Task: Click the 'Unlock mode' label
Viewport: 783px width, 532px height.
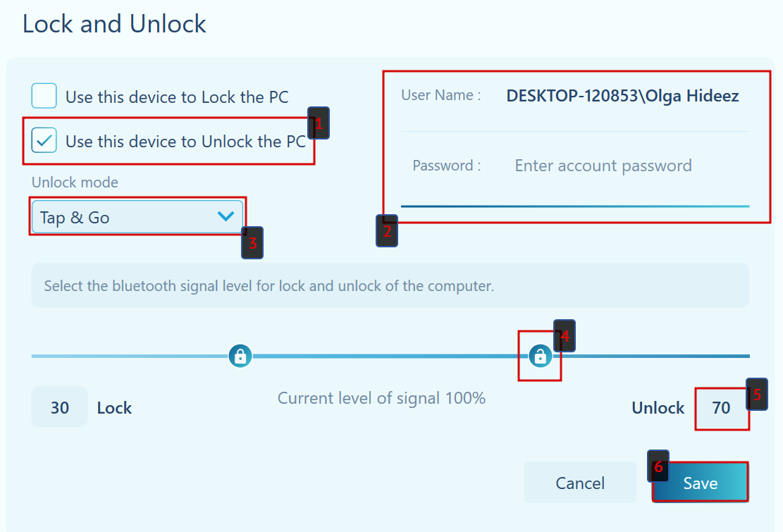Action: click(75, 183)
